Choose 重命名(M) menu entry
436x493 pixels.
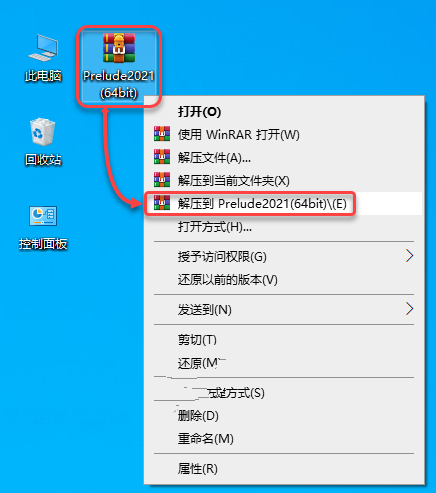[x=205, y=439]
